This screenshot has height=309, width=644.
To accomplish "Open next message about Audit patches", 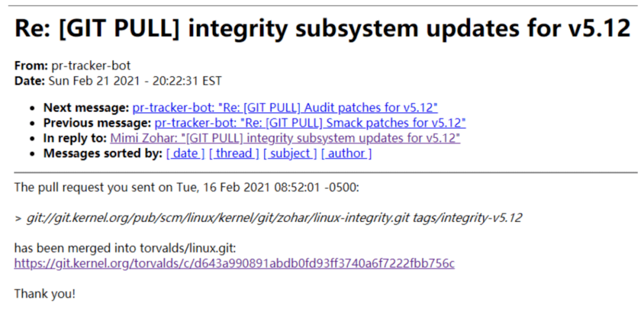I will (x=284, y=108).
